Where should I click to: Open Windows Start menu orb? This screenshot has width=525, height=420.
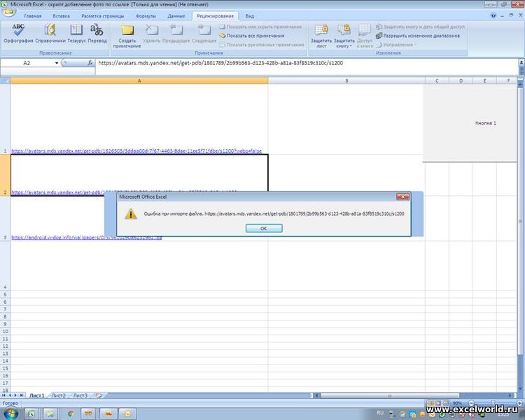[x=10, y=414]
